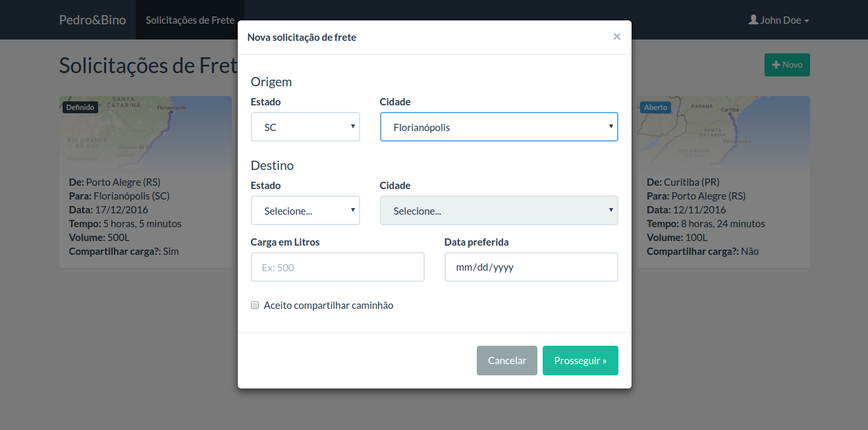Click the Data preferida date field
The width and height of the screenshot is (868, 430).
click(531, 267)
